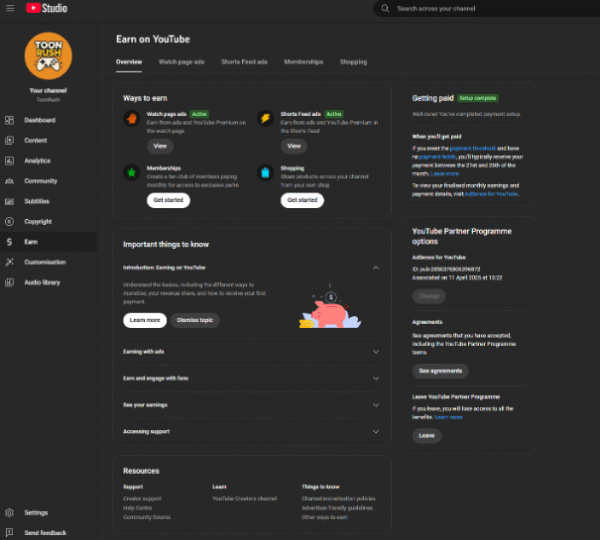
Task: Open Send feedback in the sidebar
Action: tap(45, 533)
